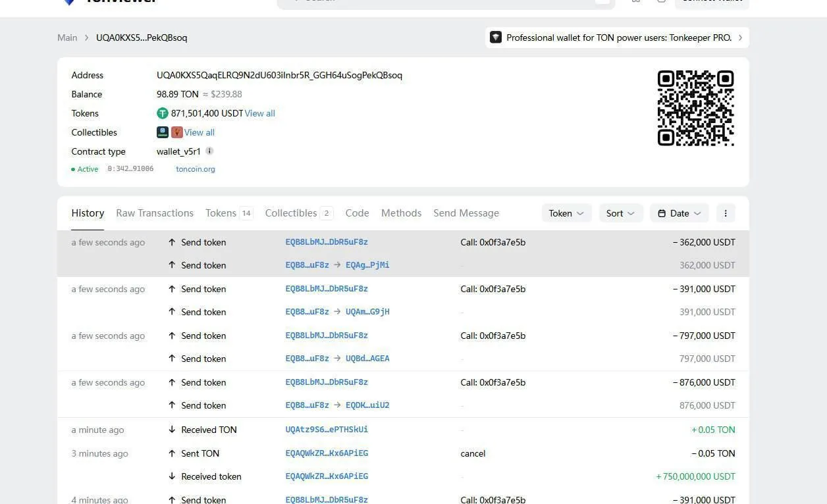This screenshot has height=504, width=827.
Task: Click the full wallet address text
Action: pyautogui.click(x=279, y=75)
